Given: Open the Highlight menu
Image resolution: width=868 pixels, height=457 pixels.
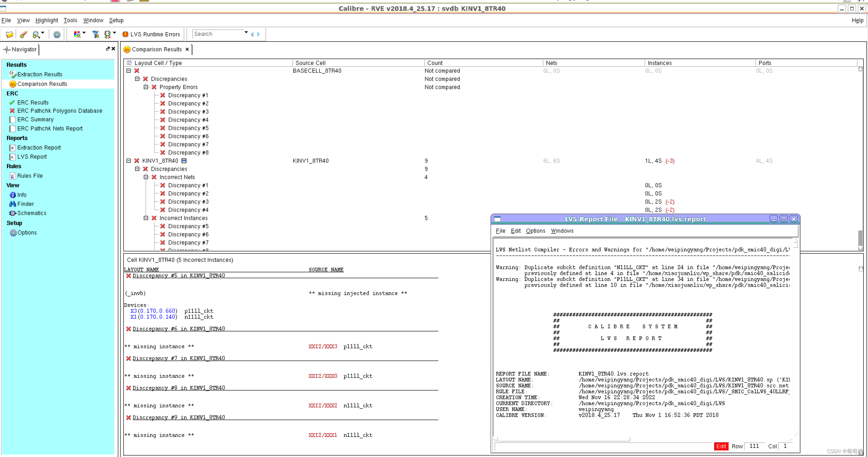Looking at the screenshot, I should [47, 20].
